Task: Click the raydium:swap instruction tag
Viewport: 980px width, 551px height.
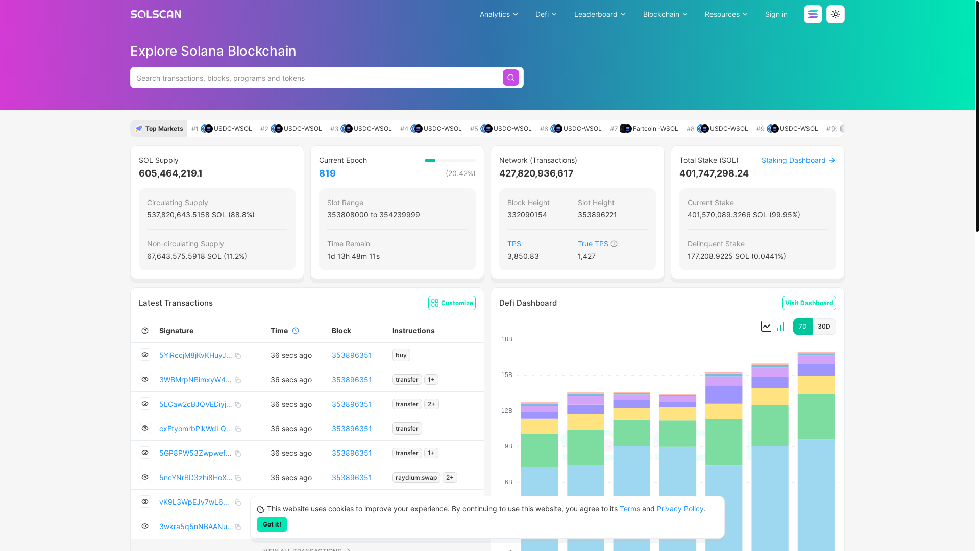Action: [x=416, y=478]
